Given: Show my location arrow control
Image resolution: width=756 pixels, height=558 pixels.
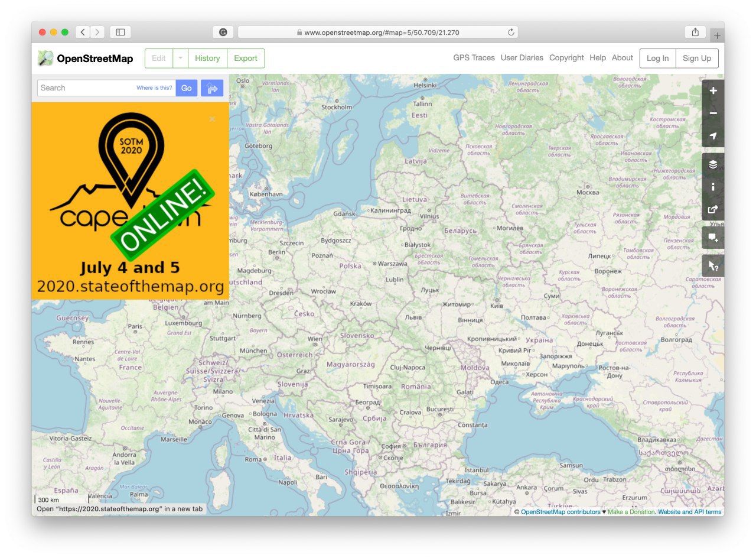Looking at the screenshot, I should [713, 136].
